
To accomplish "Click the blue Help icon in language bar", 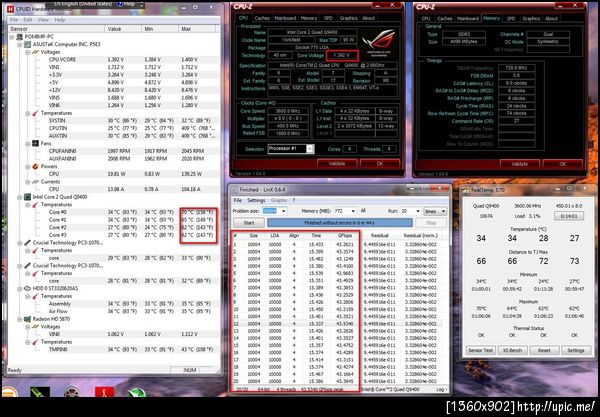I will coord(120,4).
